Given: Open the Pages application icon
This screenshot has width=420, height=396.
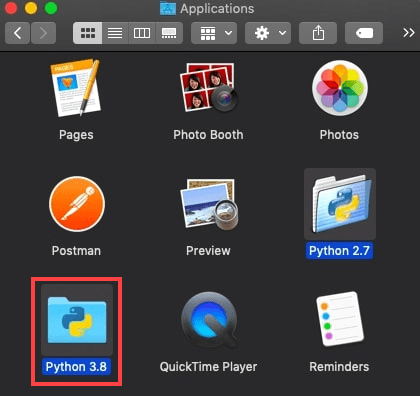Looking at the screenshot, I should pos(76,87).
